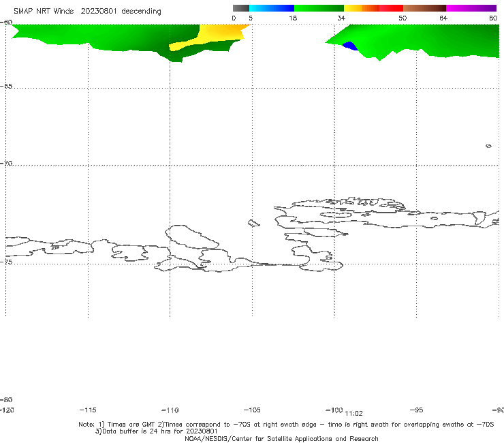
Task: Click the colorbar label '34'
Action: [x=341, y=18]
